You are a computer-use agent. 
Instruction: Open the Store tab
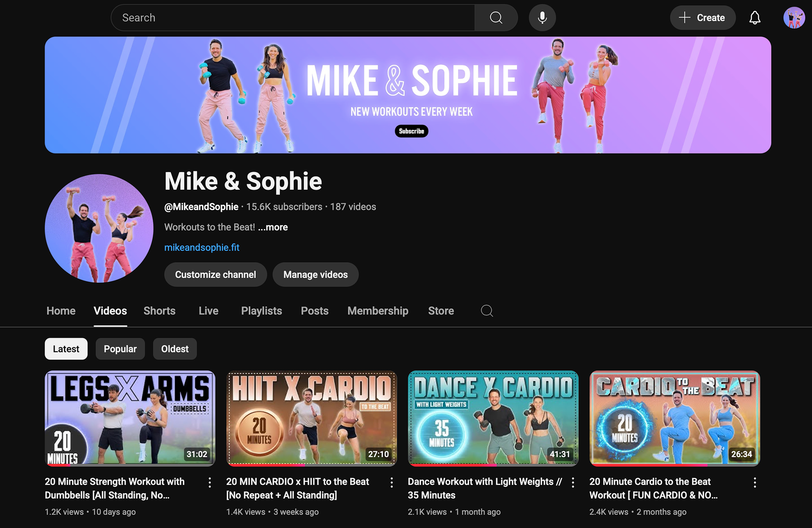pyautogui.click(x=441, y=311)
